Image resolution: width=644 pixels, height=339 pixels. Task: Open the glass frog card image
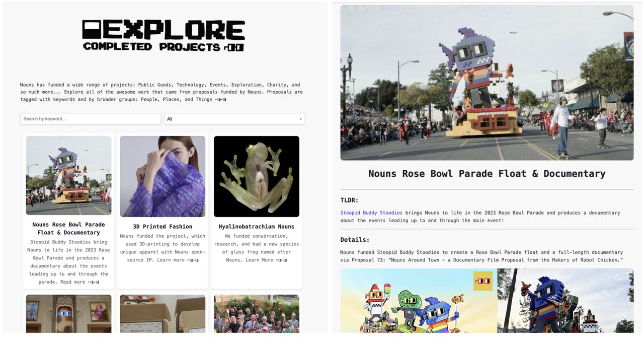(x=257, y=176)
